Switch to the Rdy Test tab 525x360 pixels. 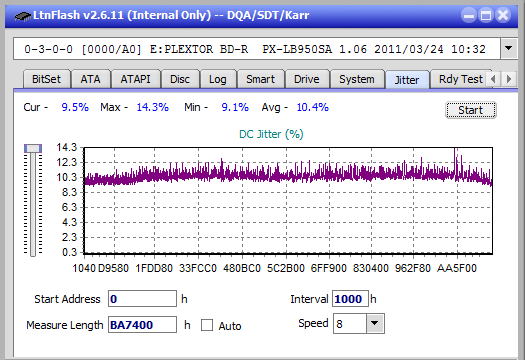coord(460,79)
